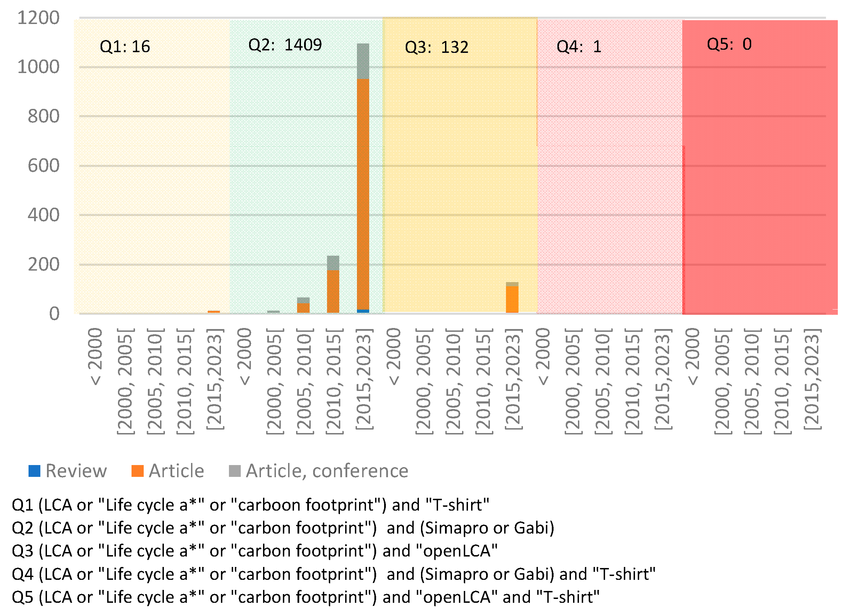The height and width of the screenshot is (616, 850).
Task: Select the "Q3: 132" annotation label
Action: point(437,48)
